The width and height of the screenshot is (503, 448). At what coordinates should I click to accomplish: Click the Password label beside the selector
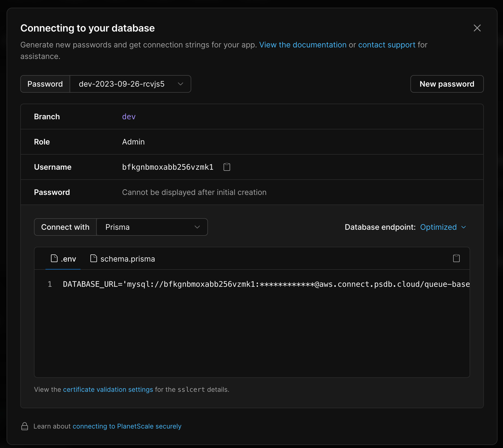pyautogui.click(x=45, y=84)
